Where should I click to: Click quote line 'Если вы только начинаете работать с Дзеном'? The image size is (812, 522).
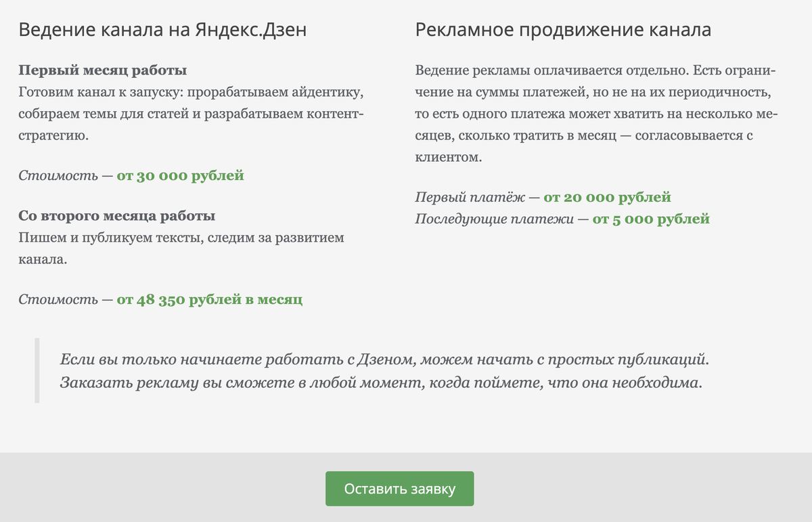pos(384,358)
